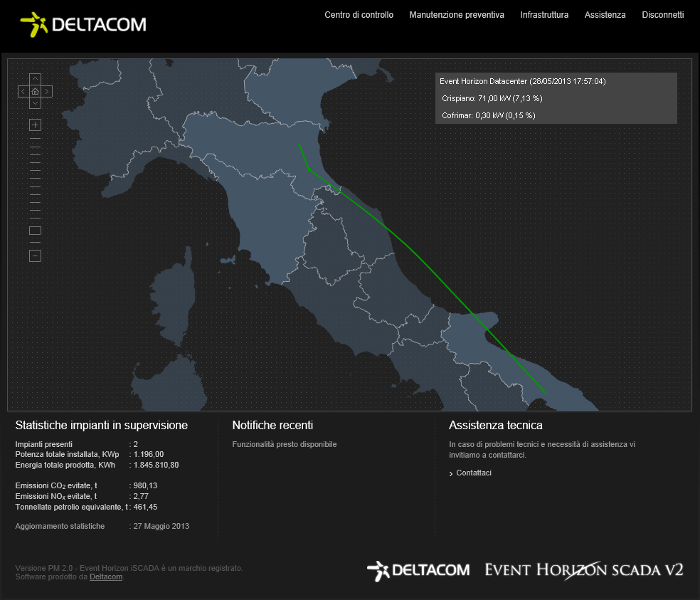The height and width of the screenshot is (600, 700).
Task: Click the Assistenza tecnica heading
Action: pyautogui.click(x=496, y=426)
